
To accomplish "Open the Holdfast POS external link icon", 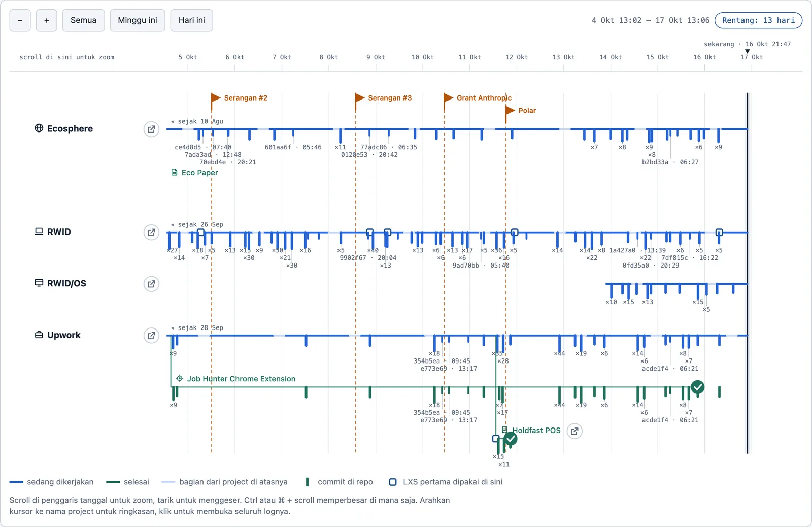I will tap(574, 431).
